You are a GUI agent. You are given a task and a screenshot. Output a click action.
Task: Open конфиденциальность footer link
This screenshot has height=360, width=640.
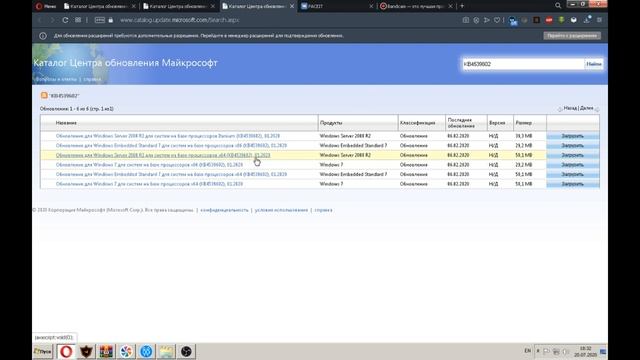(224, 210)
